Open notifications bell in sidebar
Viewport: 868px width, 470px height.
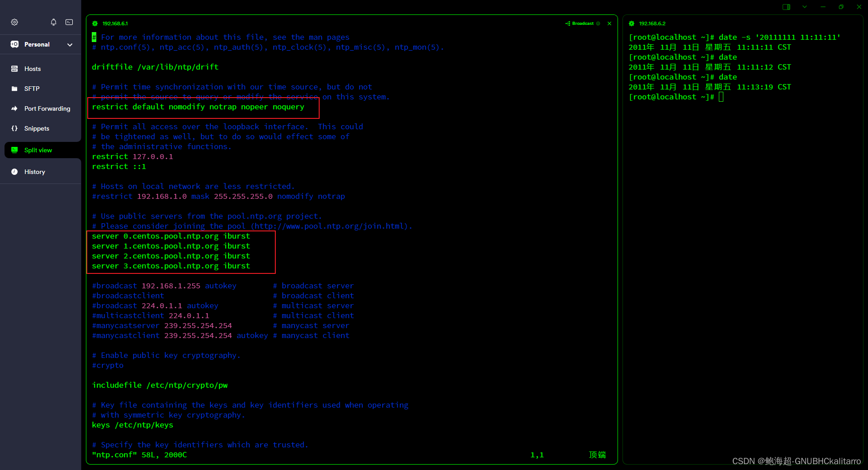53,22
